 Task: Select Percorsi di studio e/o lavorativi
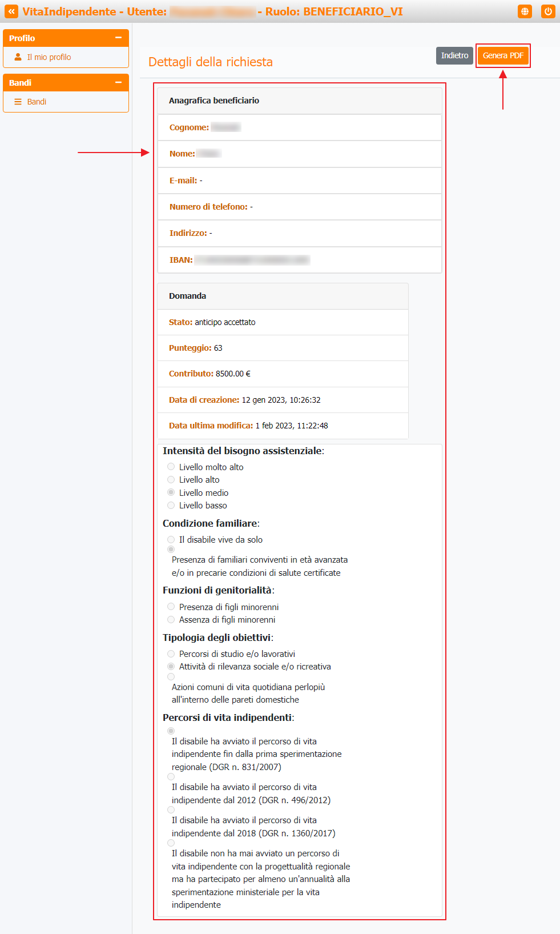point(171,654)
